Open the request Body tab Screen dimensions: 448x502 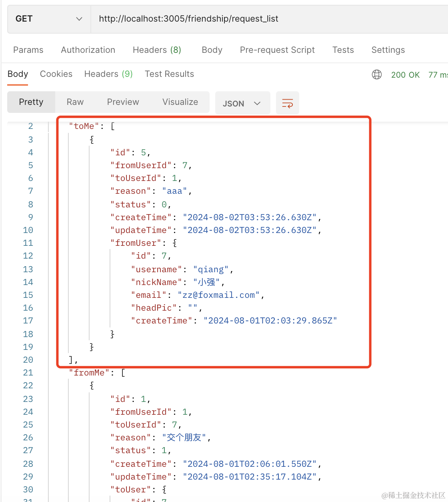[x=212, y=50]
